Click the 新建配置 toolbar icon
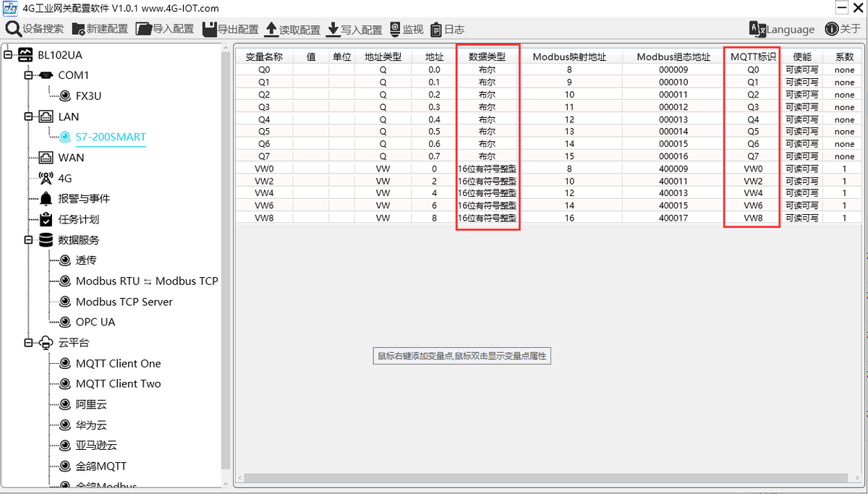 point(78,29)
